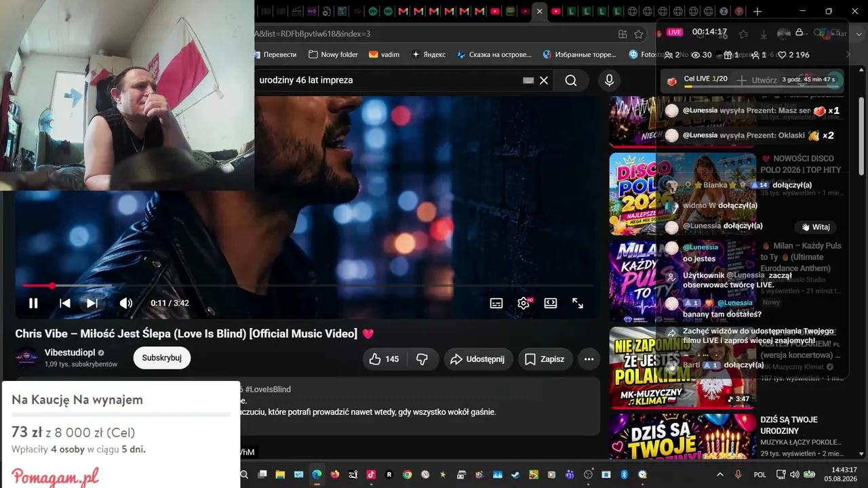
Task: Like the Chris Vibe video
Action: coord(384,359)
